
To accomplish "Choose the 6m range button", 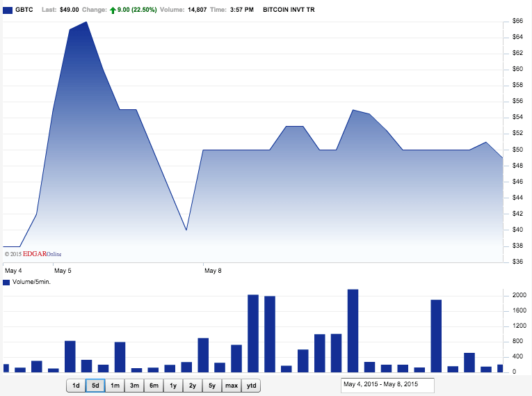I will [x=154, y=386].
